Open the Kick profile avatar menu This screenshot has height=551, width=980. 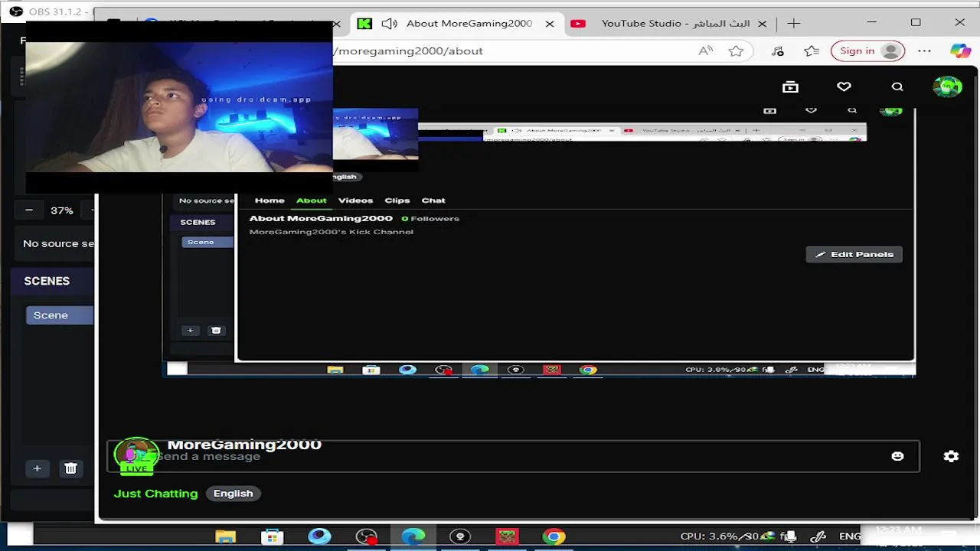pyautogui.click(x=947, y=86)
